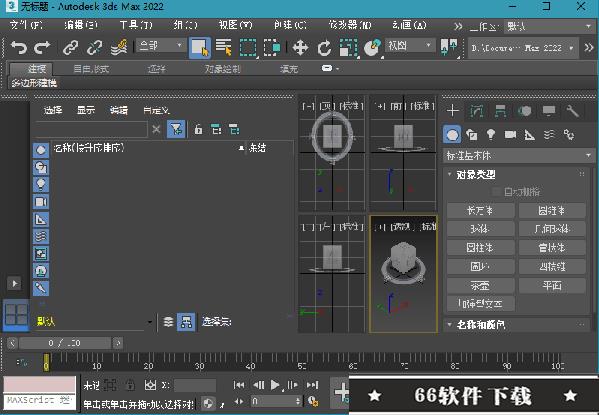599x415 pixels.
Task: Click the 四棱锥 pyramid primitive button
Action: click(552, 267)
